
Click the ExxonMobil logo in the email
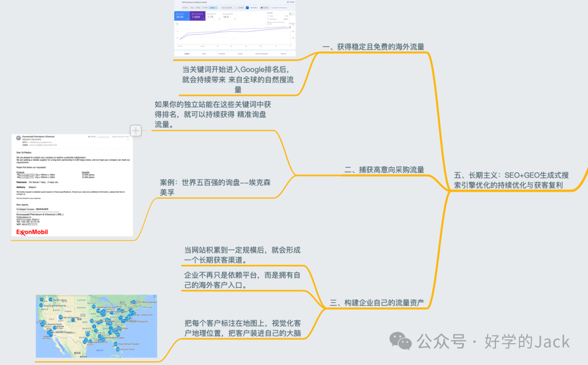pos(32,232)
